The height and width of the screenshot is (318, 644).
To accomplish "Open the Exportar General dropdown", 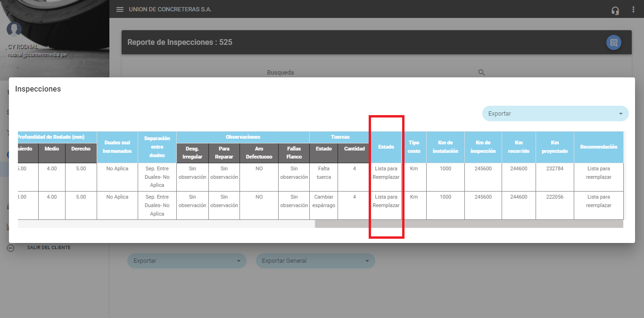I will click(x=315, y=261).
